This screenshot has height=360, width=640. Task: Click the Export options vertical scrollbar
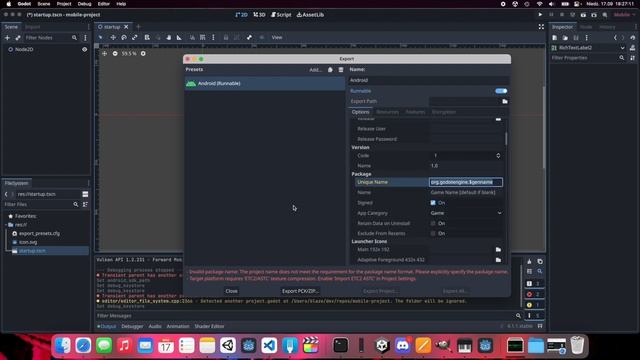tap(506, 139)
